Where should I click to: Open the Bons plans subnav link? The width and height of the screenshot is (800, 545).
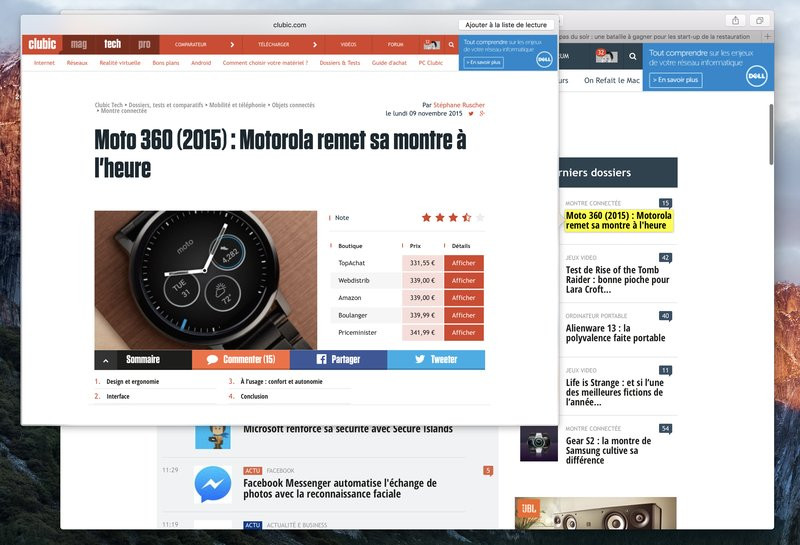166,63
